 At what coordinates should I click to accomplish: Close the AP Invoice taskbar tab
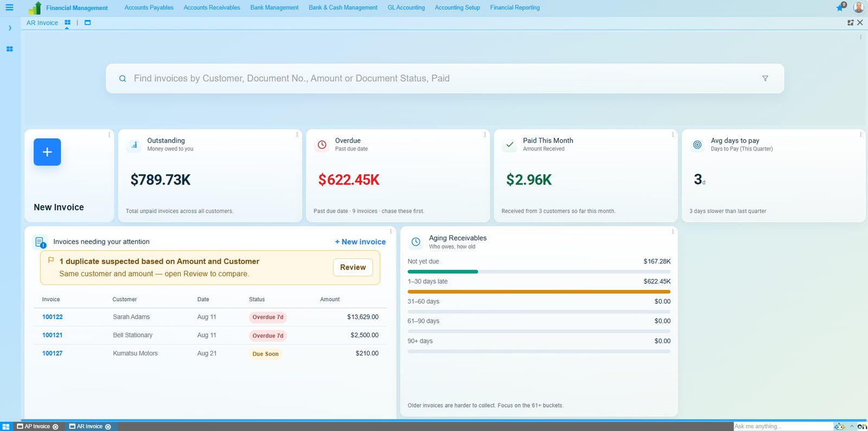point(55,427)
